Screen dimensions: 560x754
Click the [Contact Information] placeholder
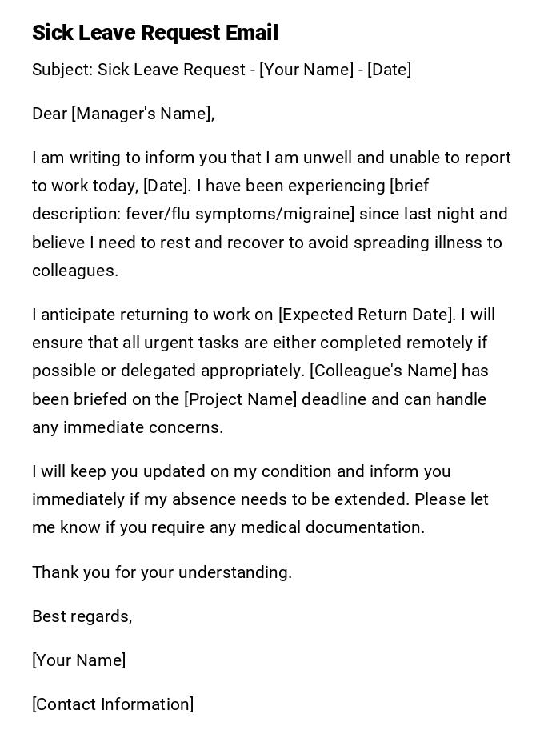[113, 704]
